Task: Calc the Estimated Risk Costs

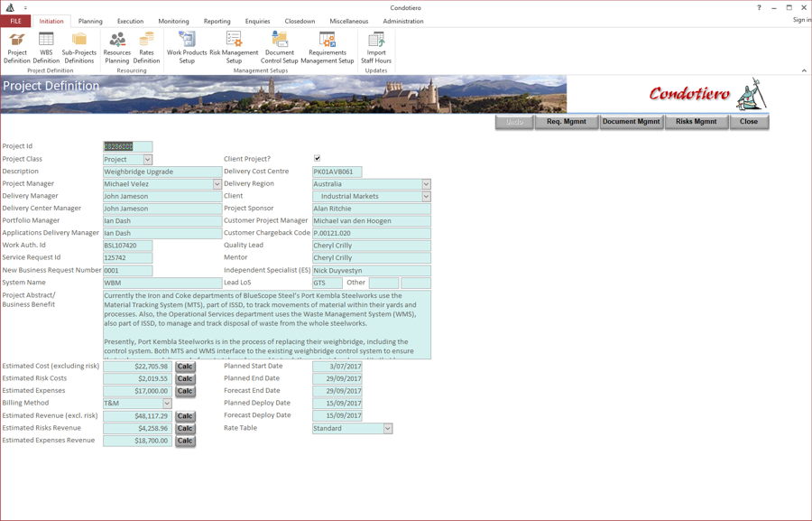Action: [x=185, y=379]
